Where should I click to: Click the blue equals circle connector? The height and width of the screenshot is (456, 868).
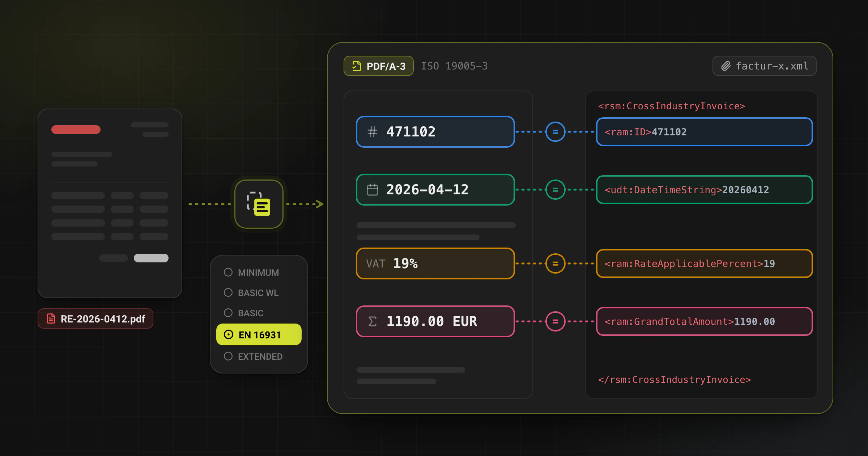point(556,132)
